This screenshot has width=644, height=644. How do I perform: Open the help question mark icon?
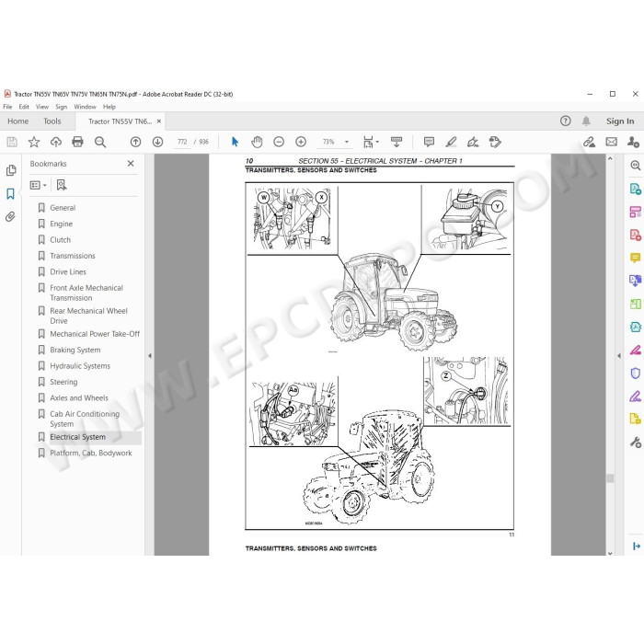click(x=566, y=121)
